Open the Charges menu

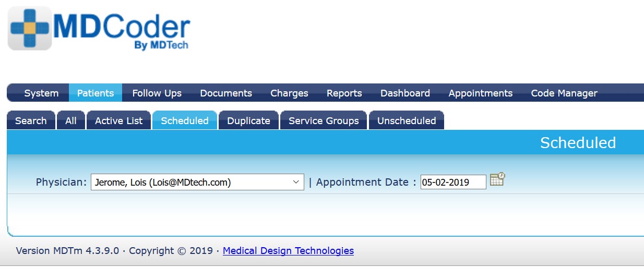(289, 93)
